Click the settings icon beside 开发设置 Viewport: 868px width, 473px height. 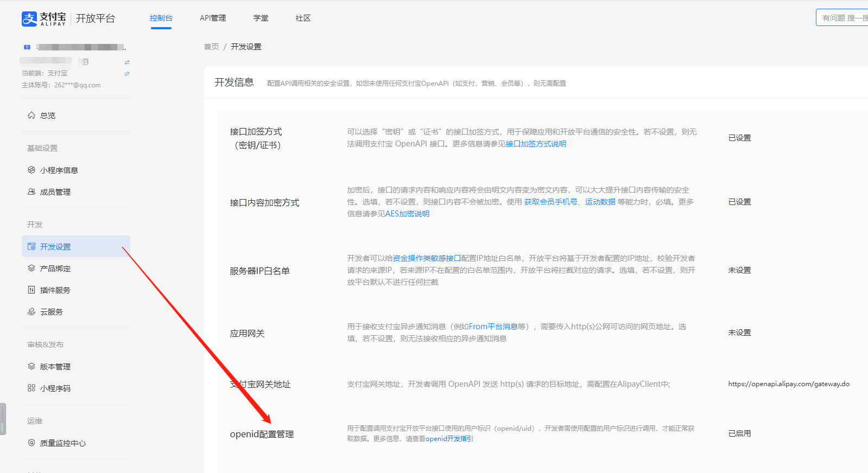tap(31, 247)
